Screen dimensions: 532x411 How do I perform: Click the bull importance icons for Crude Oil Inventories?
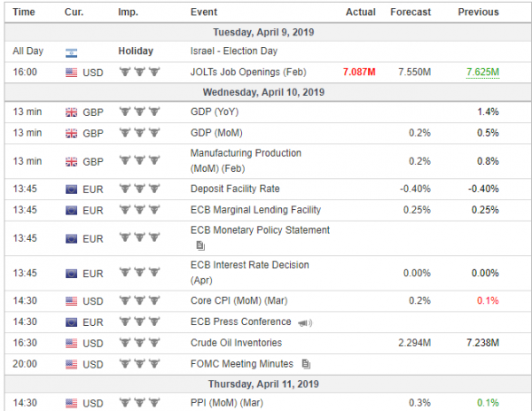[x=139, y=343]
